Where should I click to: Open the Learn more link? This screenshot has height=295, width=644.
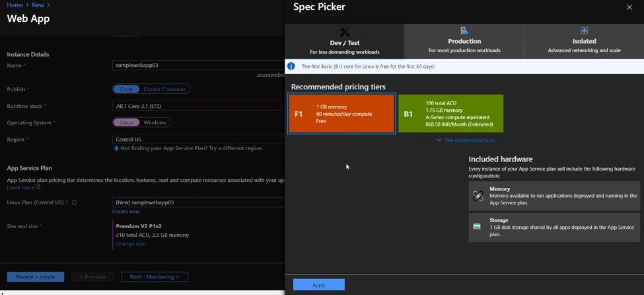pos(23,188)
